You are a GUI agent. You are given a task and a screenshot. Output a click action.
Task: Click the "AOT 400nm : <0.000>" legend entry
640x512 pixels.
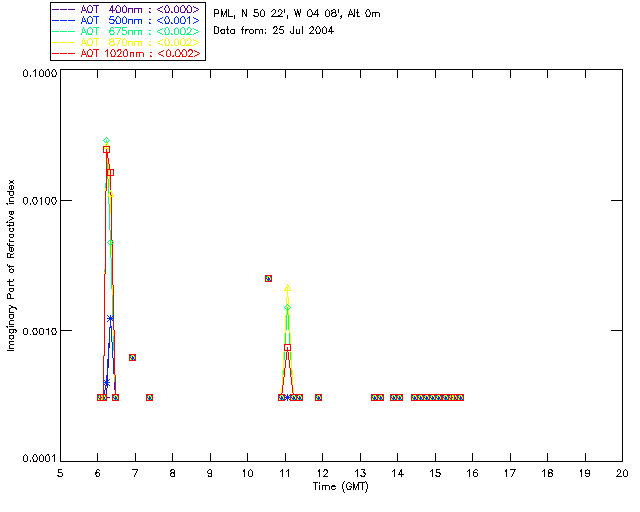coord(128,9)
